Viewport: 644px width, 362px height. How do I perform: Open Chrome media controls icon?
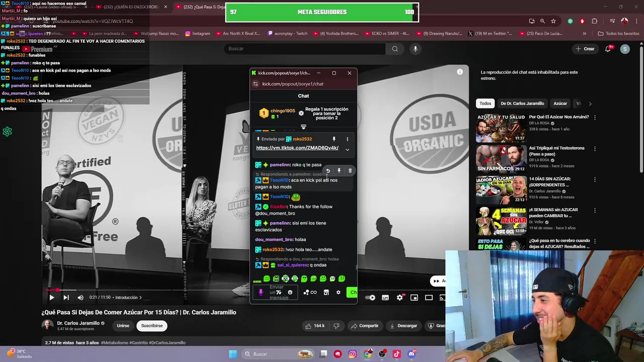612,21
